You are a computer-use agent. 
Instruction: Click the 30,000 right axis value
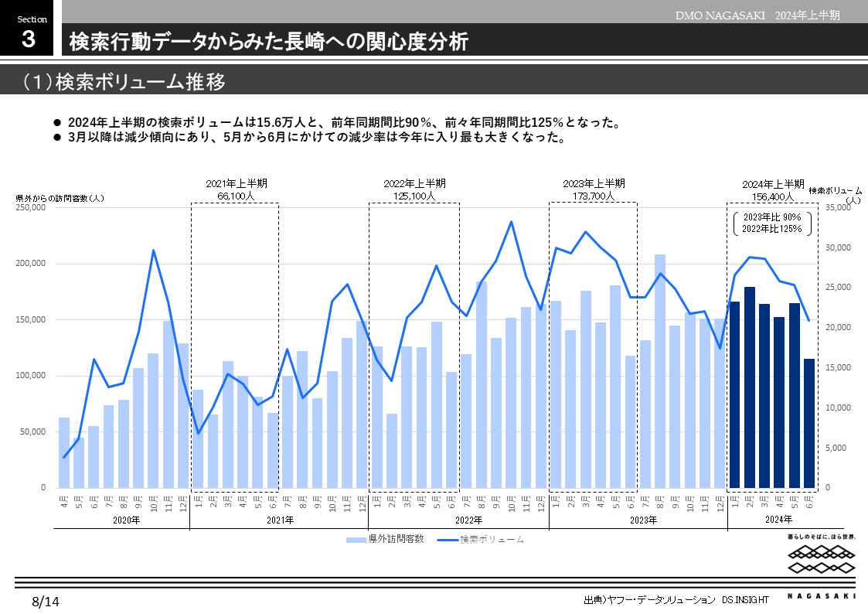point(838,247)
